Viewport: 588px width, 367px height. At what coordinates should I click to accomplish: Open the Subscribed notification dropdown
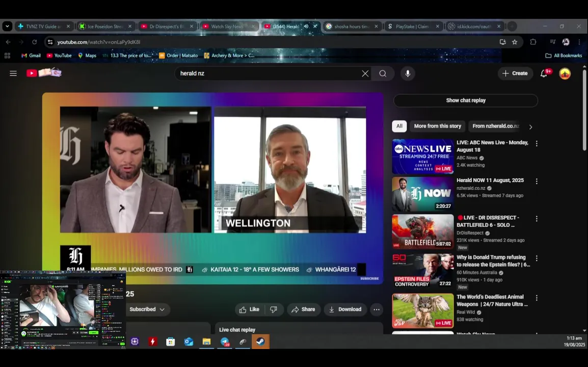[147, 309]
